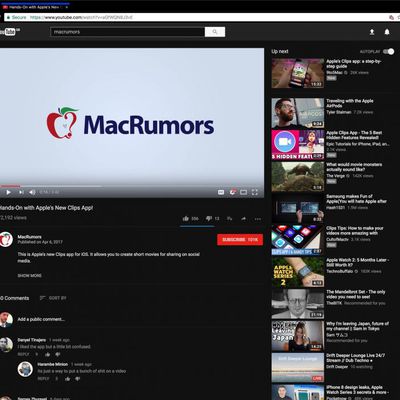Open the notifications bell
Viewport: 400px width, 400px height.
pos(387,32)
